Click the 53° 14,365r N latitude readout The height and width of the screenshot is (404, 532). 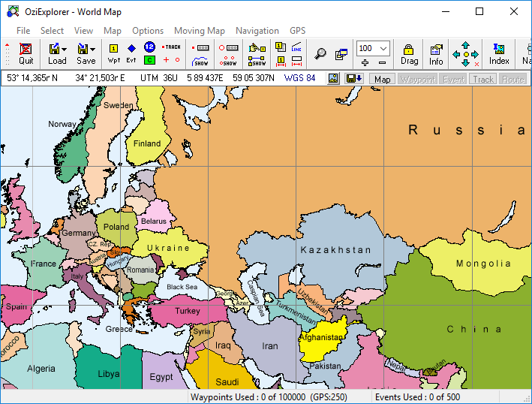32,78
